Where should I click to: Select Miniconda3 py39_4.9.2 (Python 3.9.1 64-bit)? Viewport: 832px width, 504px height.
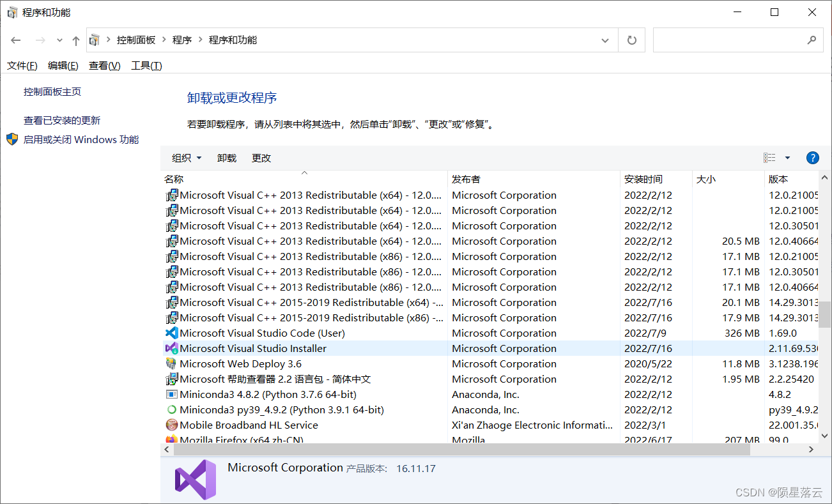click(x=489, y=409)
